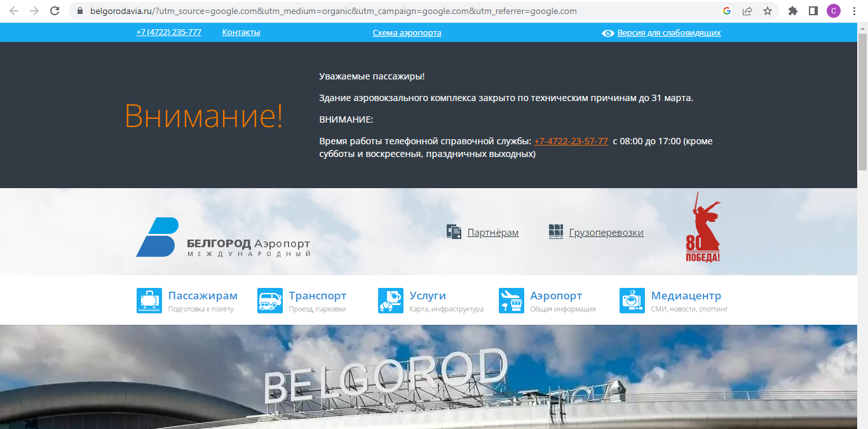The width and height of the screenshot is (868, 429).
Task: Click the МЕЖДУНАРОДНЫЙ logo caption
Action: click(249, 254)
